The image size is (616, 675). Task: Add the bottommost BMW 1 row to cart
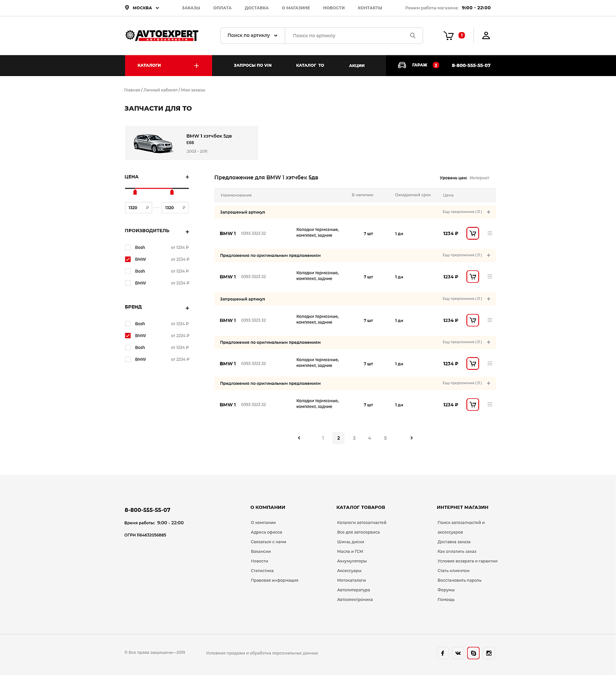coord(473,405)
